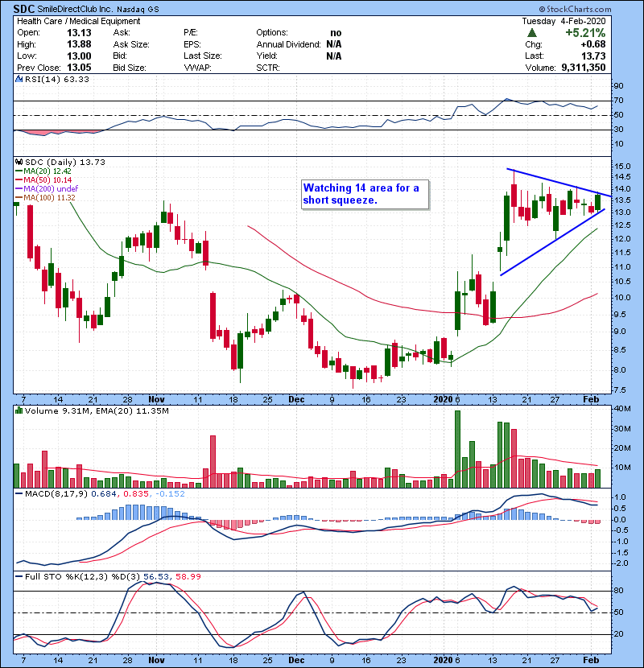Click the Feb label on price axis
The height and width of the screenshot is (668, 644).
[x=591, y=399]
